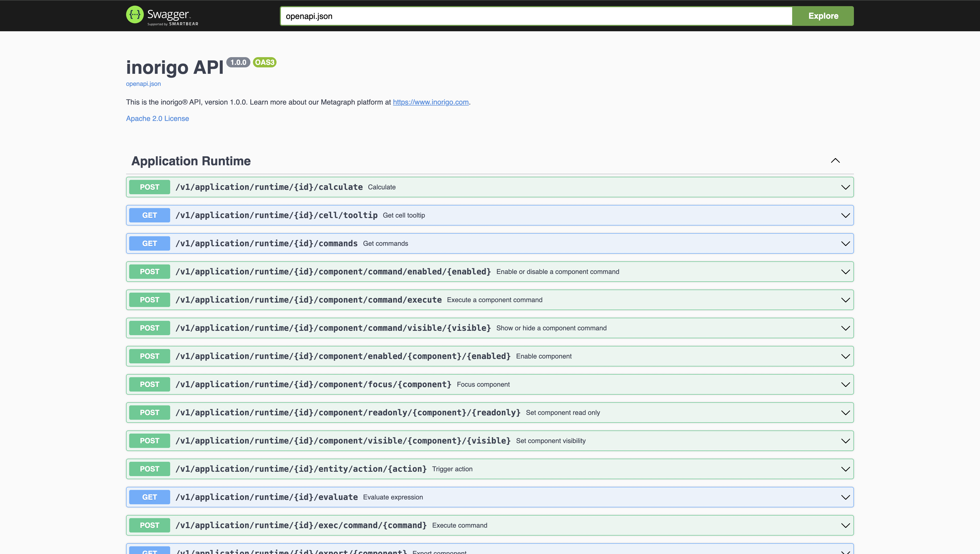
Task: Click the OAS3 badge
Action: 264,63
